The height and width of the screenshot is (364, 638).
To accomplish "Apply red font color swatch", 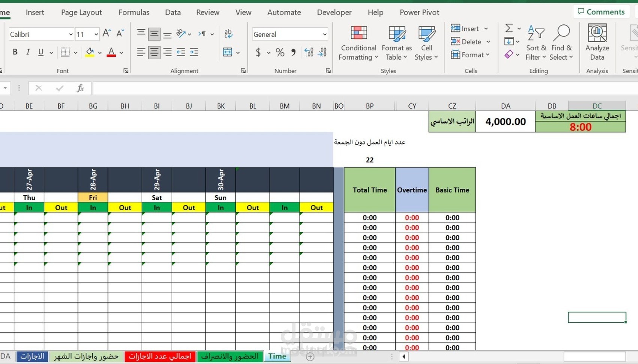I will tap(111, 53).
